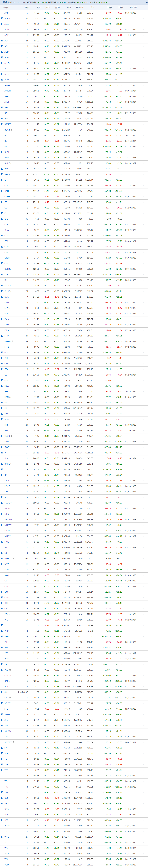Expand the AER position lots
This screenshot has width=148, height=868.
(x=2, y=41)
